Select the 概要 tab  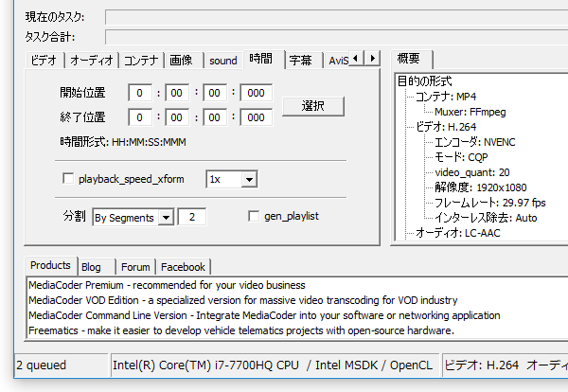click(x=411, y=59)
